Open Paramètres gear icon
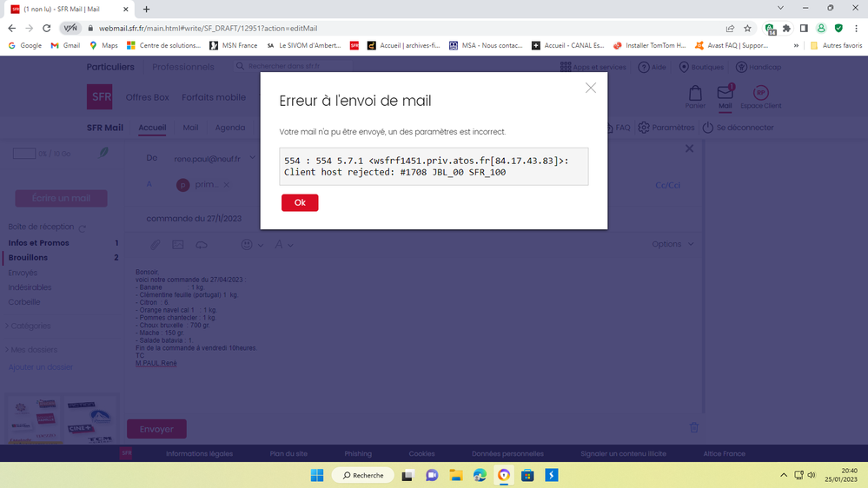 click(x=644, y=128)
